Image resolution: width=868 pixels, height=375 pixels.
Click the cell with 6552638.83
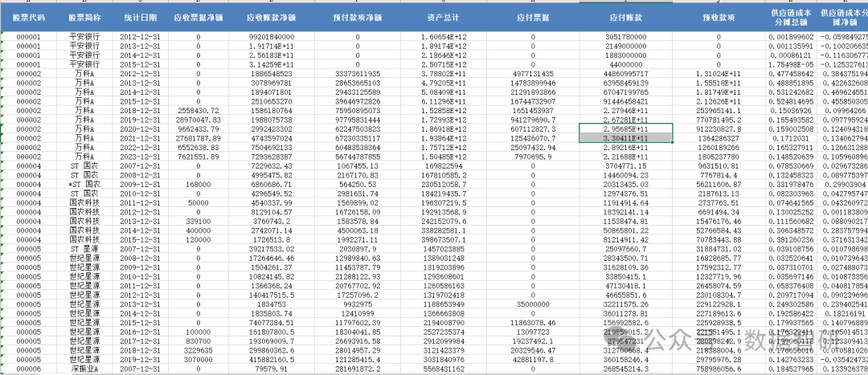[x=199, y=148]
